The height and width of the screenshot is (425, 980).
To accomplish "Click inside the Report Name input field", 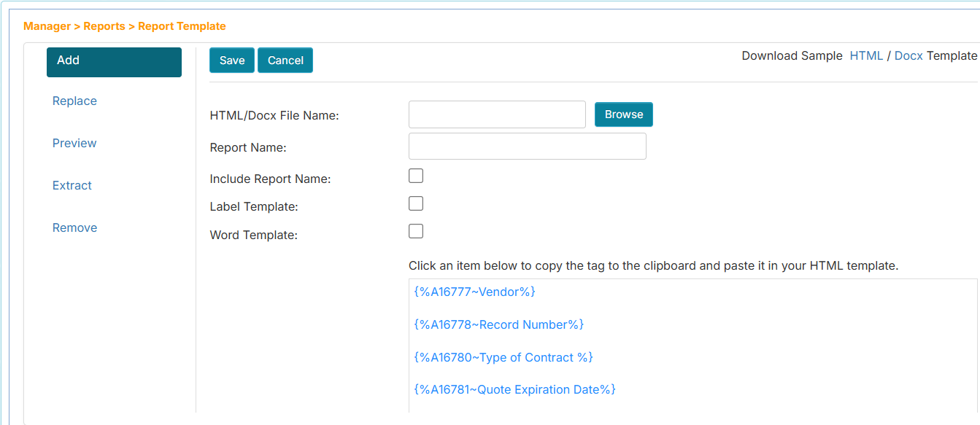I will pyautogui.click(x=527, y=146).
